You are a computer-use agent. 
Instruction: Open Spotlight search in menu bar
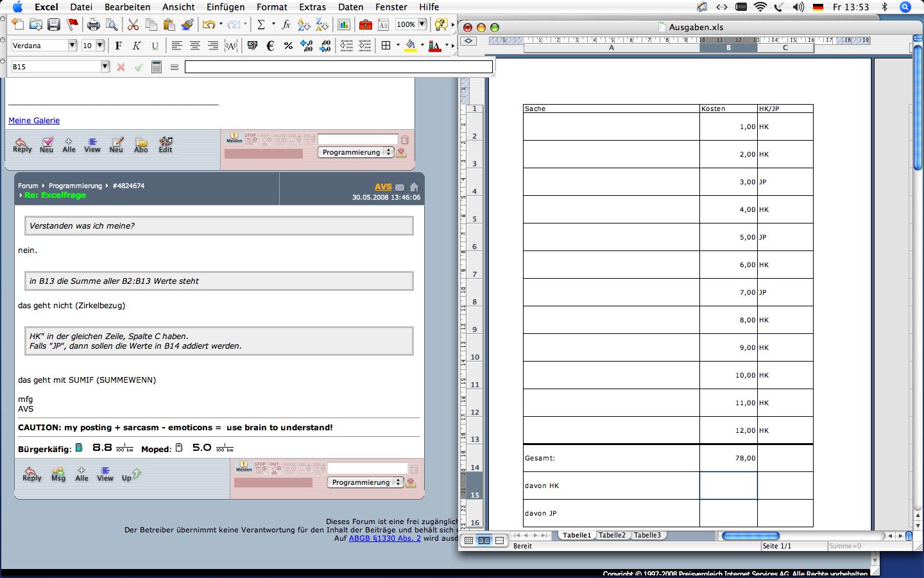pyautogui.click(x=905, y=7)
